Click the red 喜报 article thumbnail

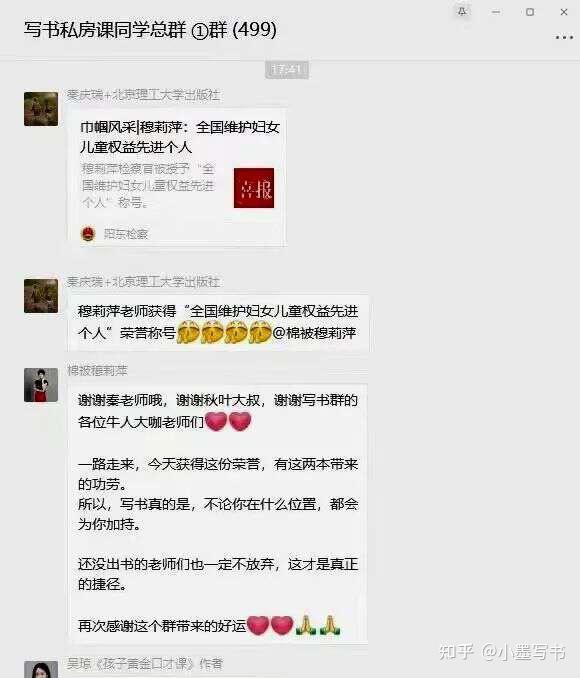pos(254,188)
